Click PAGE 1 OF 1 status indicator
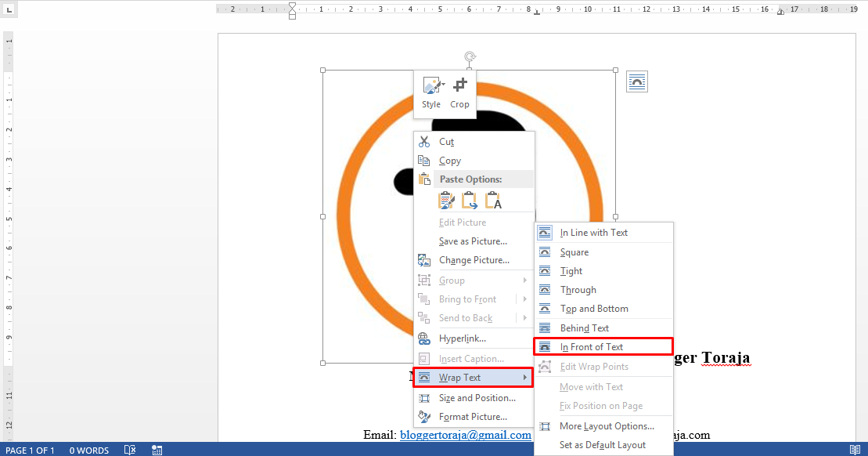Image resolution: width=868 pixels, height=456 pixels. (x=30, y=450)
